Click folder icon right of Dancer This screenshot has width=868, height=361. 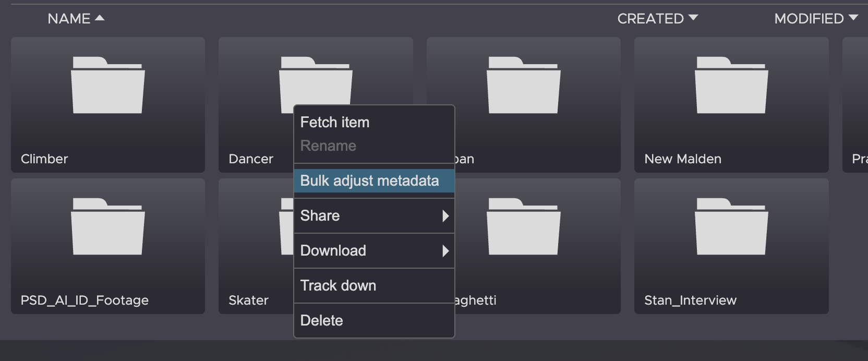point(523,86)
